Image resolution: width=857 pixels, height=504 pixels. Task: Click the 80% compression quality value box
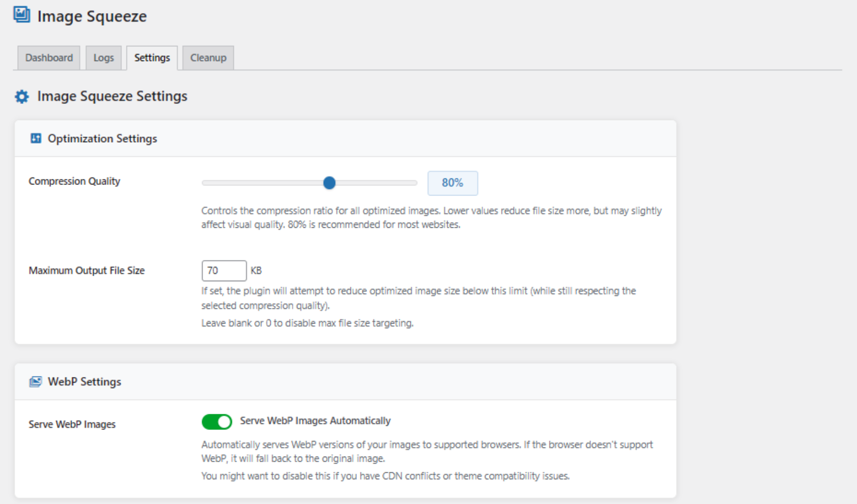(x=453, y=183)
